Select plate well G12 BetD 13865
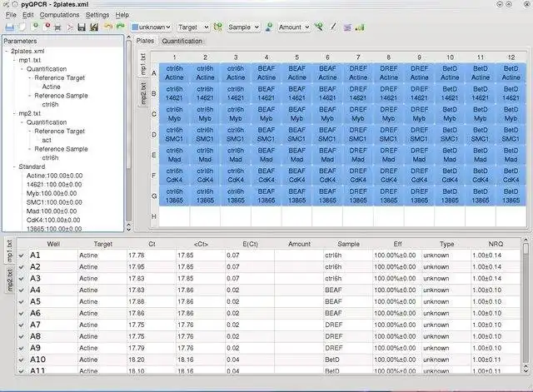The height and width of the screenshot is (392, 533). (x=511, y=196)
